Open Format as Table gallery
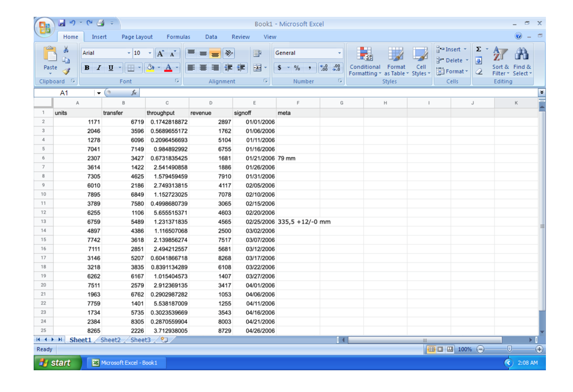 point(396,61)
